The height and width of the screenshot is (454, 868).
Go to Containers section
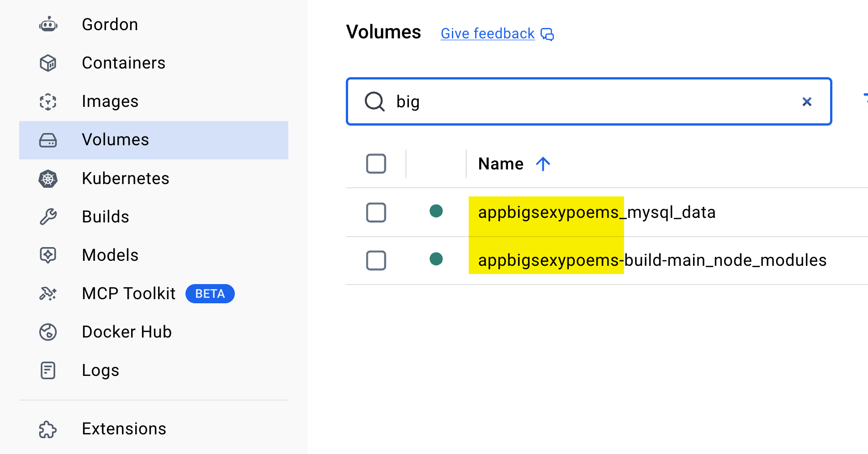pos(153,63)
